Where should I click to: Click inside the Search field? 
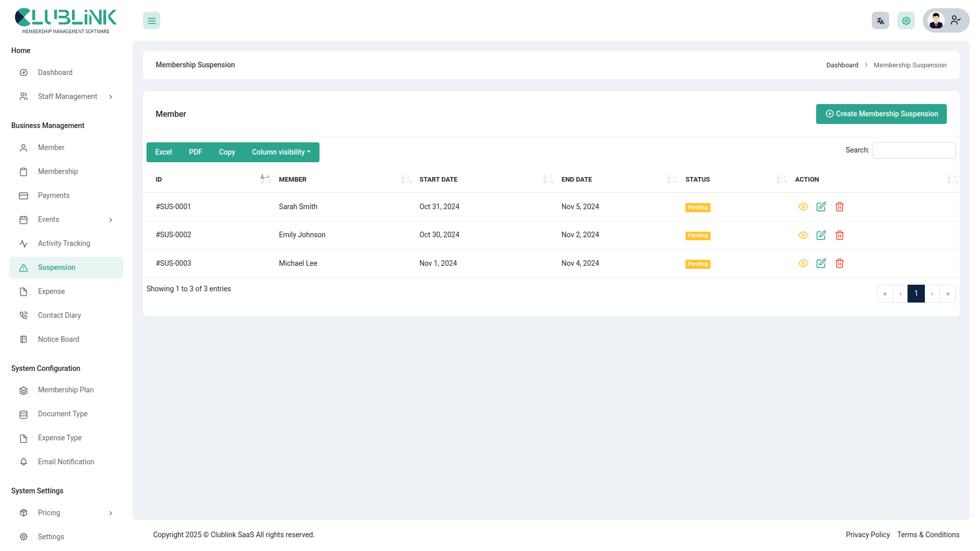tap(914, 150)
